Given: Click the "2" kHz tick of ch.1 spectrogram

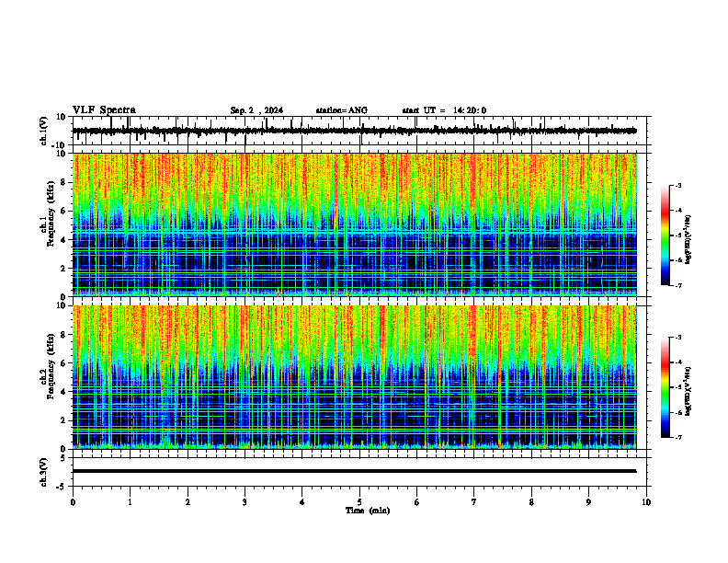Looking at the screenshot, I should coord(63,268).
